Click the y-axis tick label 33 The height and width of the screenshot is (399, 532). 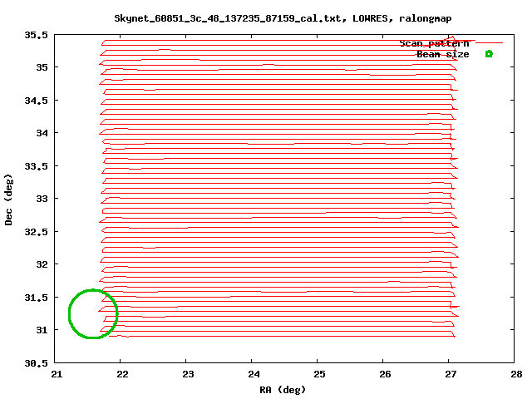[x=42, y=199]
